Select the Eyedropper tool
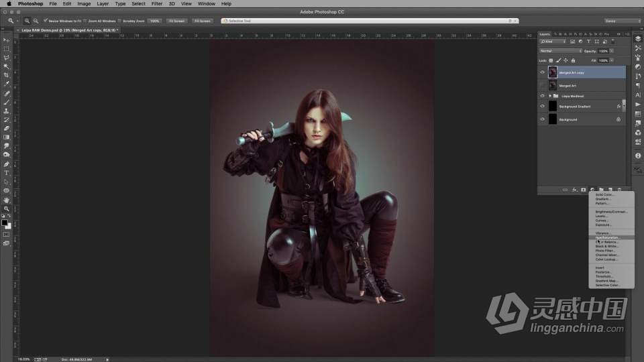The width and height of the screenshot is (644, 362). point(6,84)
